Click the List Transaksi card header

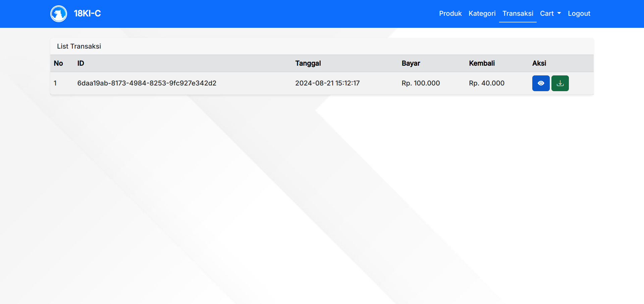tap(79, 46)
